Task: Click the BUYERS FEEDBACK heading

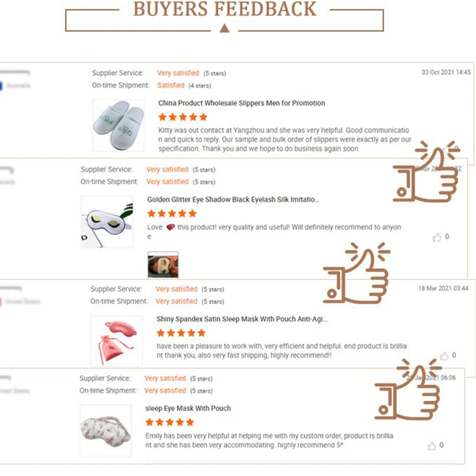Action: (225, 9)
